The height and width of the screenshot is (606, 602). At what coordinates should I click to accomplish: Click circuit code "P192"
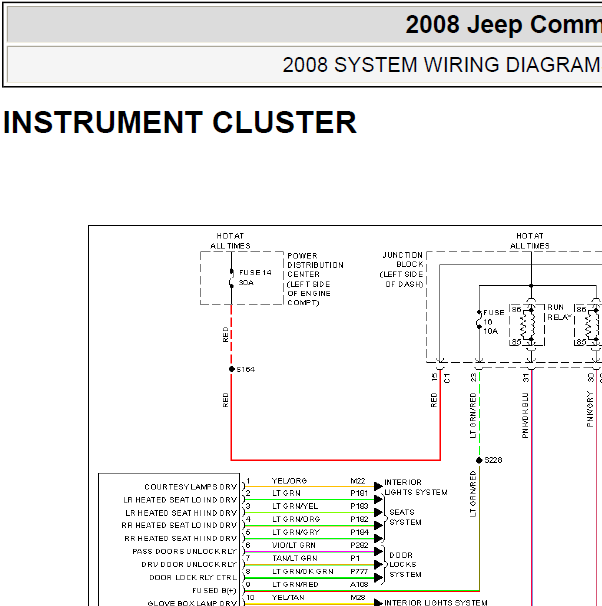point(359,519)
